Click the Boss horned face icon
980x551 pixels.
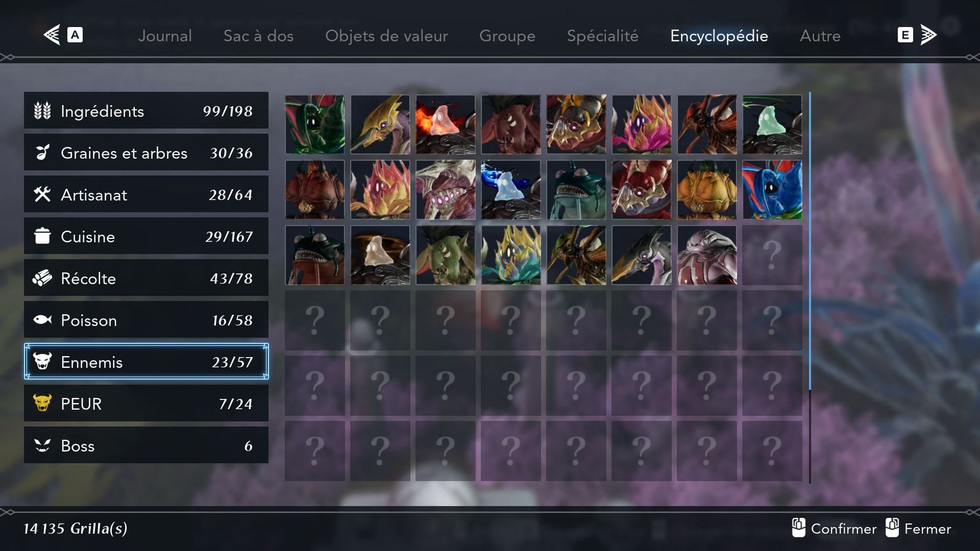(42, 445)
